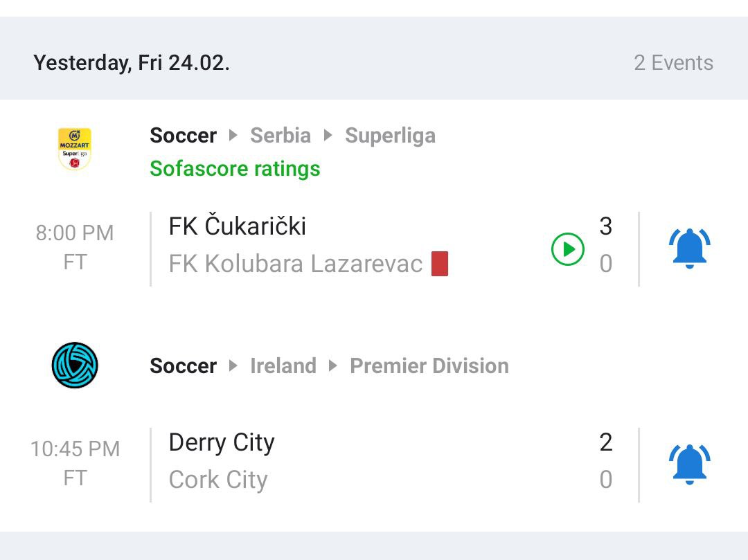Click the red card icon beside Kolubara

[440, 264]
